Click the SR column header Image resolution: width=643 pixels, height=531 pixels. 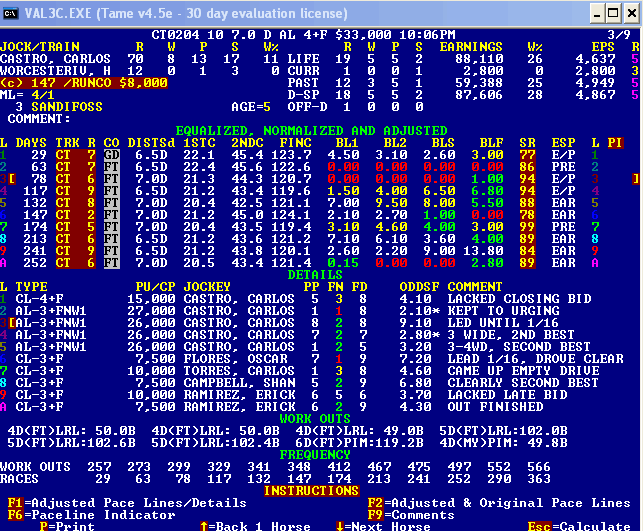point(527,143)
